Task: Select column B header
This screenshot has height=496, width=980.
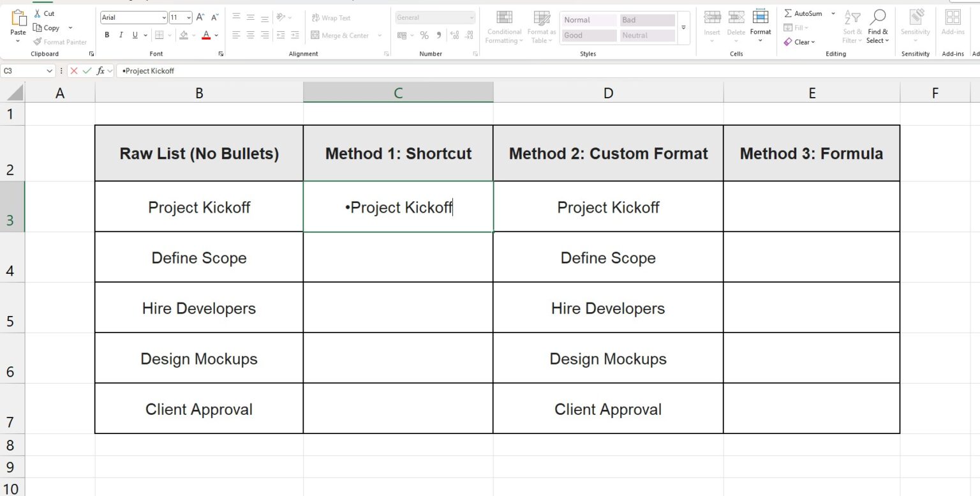Action: [x=199, y=93]
